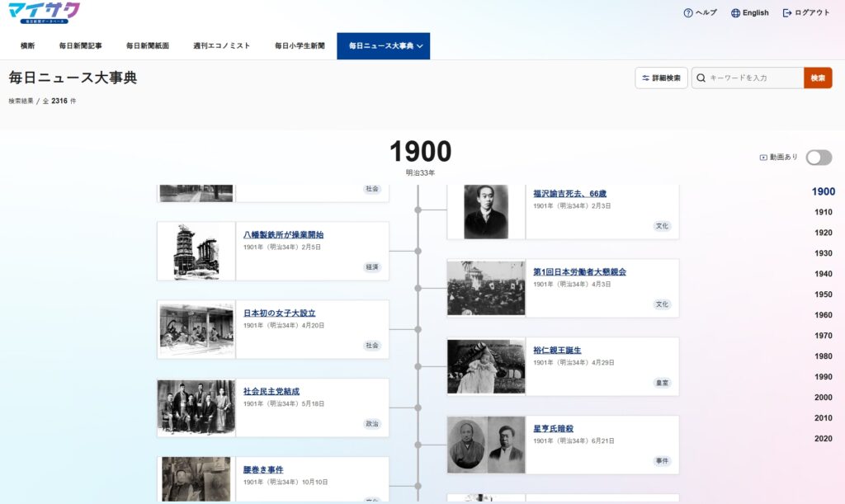
Task: Click the orange 検索 button
Action: (818, 78)
